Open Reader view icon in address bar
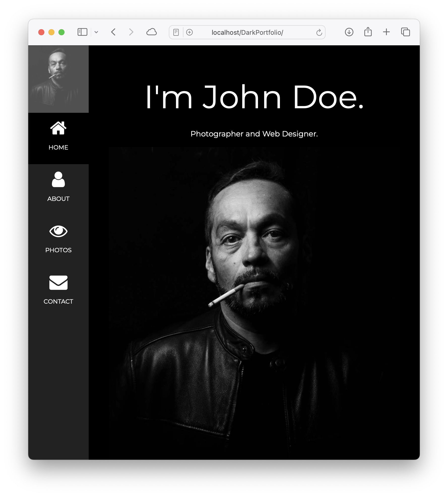This screenshot has width=448, height=497. (176, 32)
